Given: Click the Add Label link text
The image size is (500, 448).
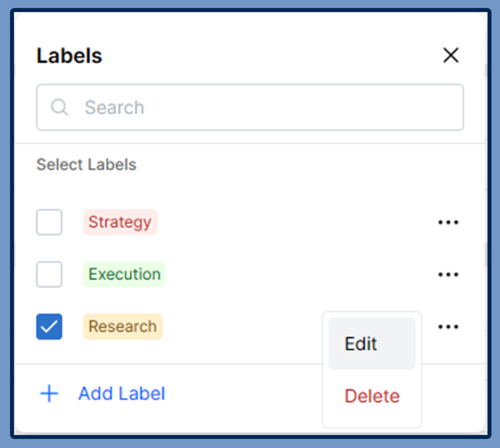Looking at the screenshot, I should tap(121, 394).
